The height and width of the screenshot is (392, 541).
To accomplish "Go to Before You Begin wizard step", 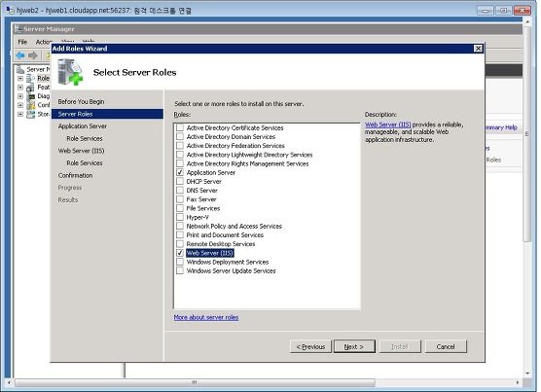I will (x=81, y=102).
